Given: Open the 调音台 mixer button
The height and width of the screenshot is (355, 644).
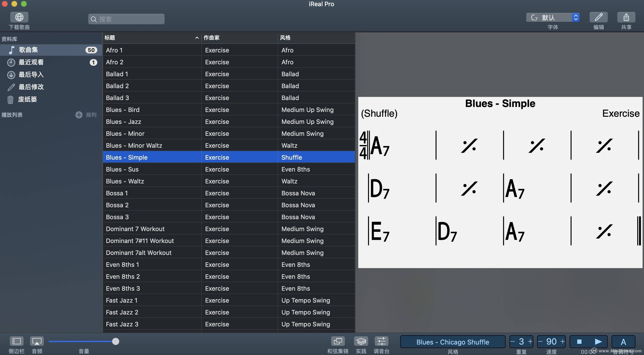Looking at the screenshot, I should 381,341.
